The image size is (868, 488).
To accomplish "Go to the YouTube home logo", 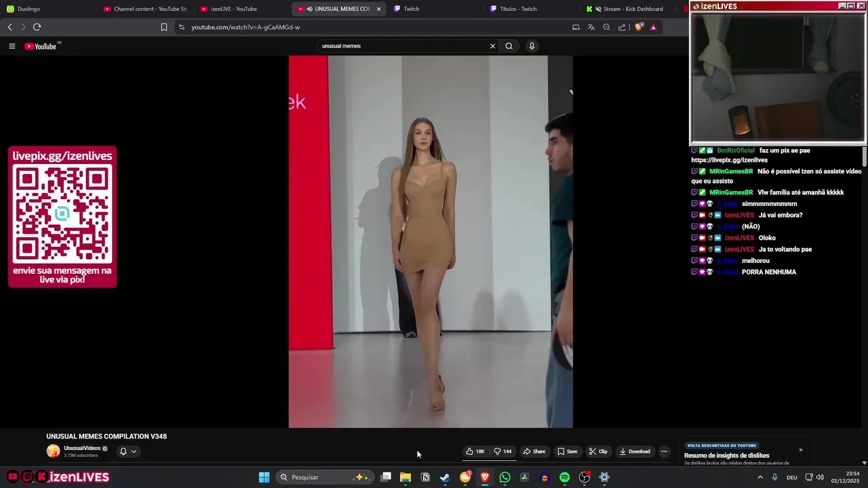I will pyautogui.click(x=41, y=46).
